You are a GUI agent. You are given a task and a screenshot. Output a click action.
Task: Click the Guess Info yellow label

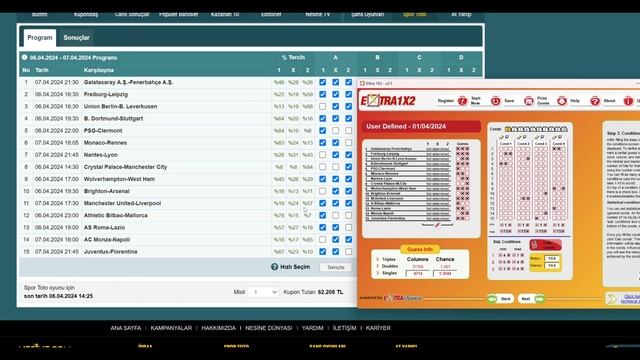(420, 249)
